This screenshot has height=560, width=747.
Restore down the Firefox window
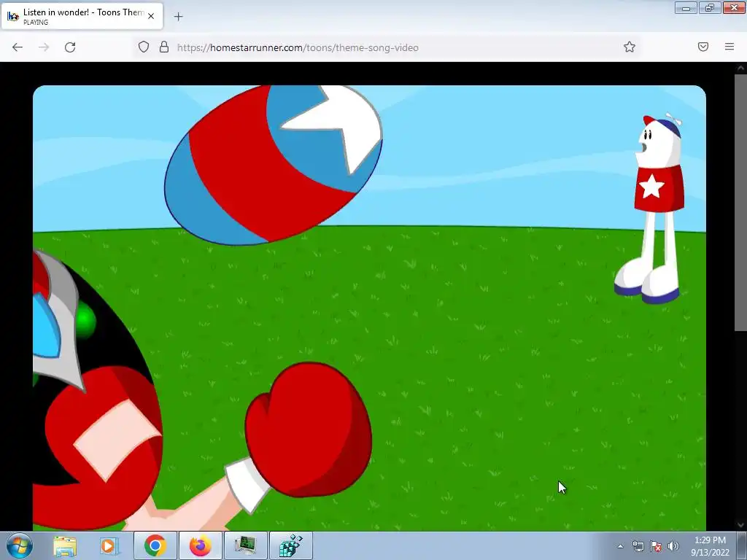[x=710, y=7]
